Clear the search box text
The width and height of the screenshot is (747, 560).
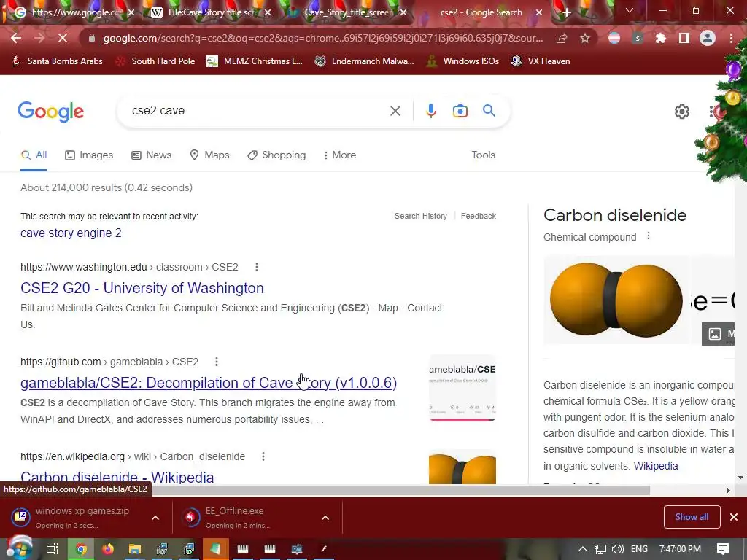(x=395, y=111)
